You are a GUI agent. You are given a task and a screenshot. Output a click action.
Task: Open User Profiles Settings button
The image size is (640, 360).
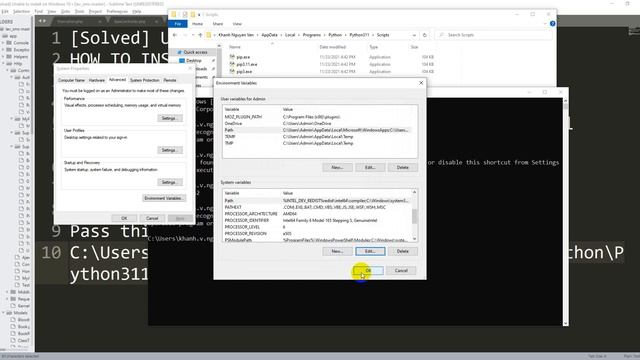coord(169,150)
